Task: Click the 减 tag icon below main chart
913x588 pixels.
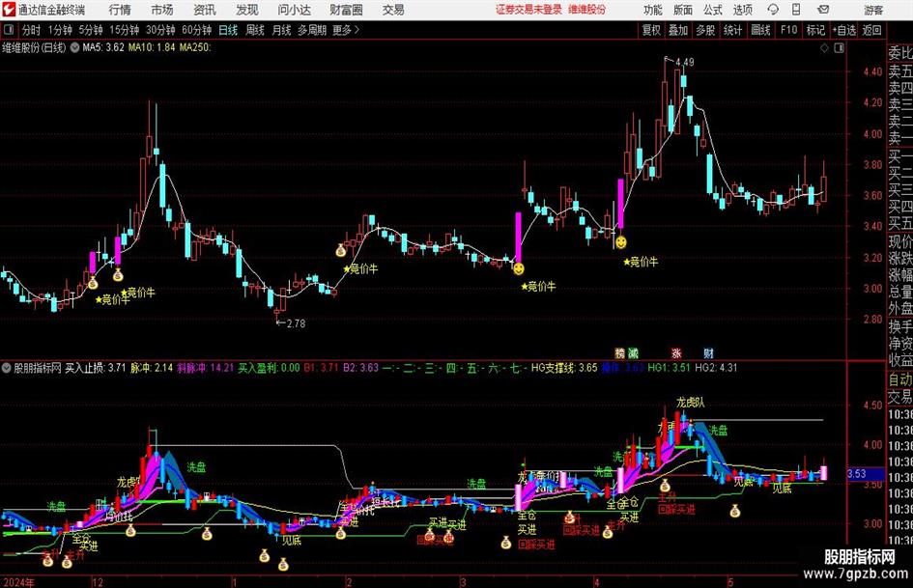Action: click(633, 352)
